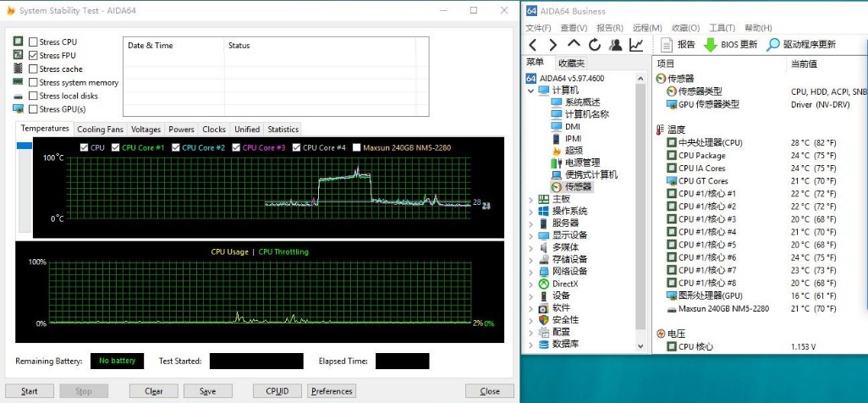The width and height of the screenshot is (868, 403).
Task: Open CPUID from Stability Test
Action: tap(277, 391)
